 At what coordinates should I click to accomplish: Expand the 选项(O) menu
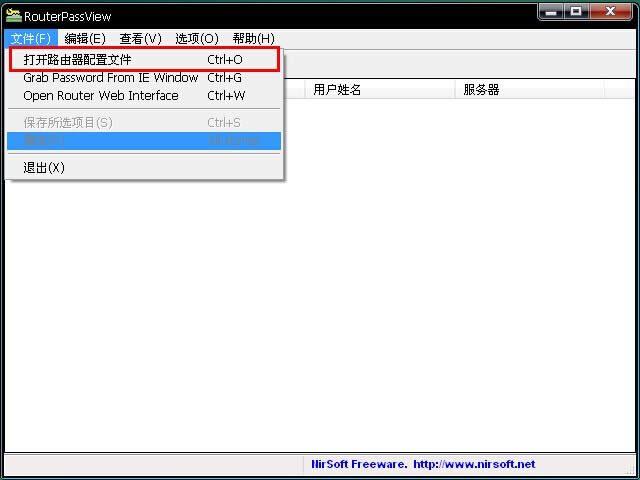[196, 39]
